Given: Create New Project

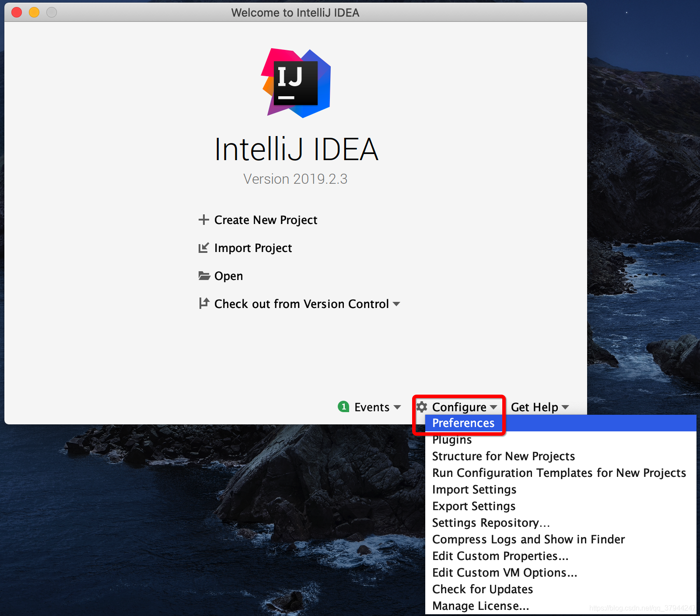Looking at the screenshot, I should click(x=266, y=220).
